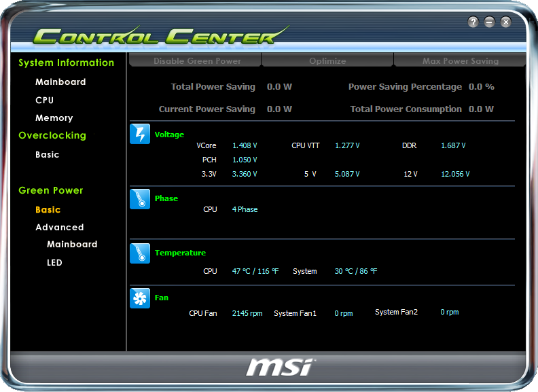Click the Phase section thermometer icon

(x=140, y=199)
